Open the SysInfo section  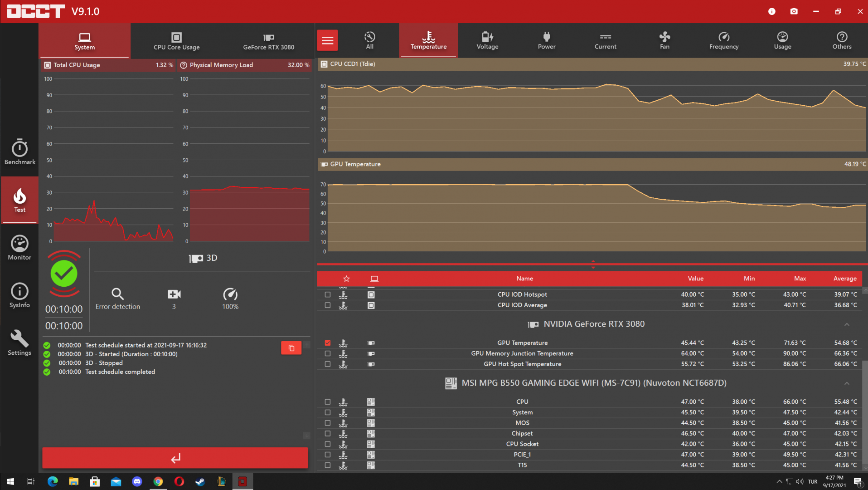pos(19,295)
